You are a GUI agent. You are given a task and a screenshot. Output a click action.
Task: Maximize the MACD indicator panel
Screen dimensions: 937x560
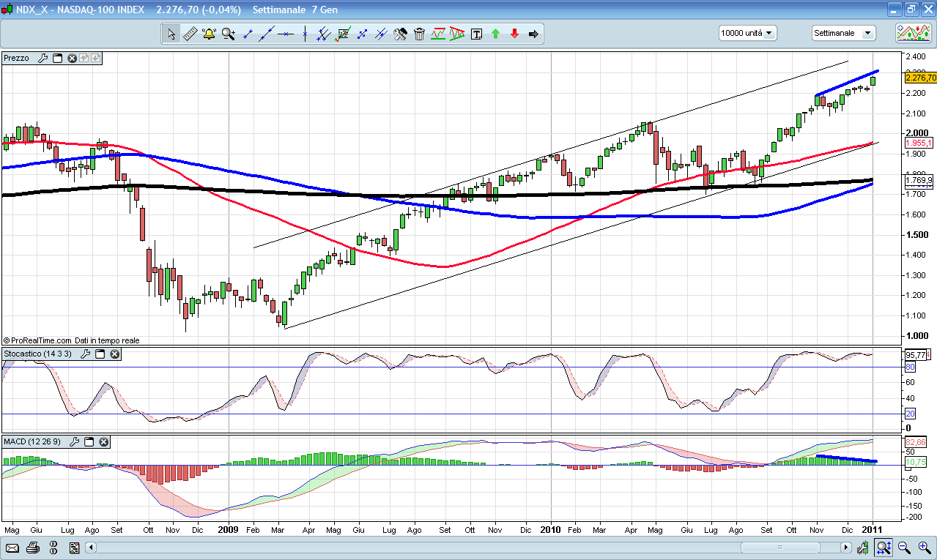pos(89,441)
